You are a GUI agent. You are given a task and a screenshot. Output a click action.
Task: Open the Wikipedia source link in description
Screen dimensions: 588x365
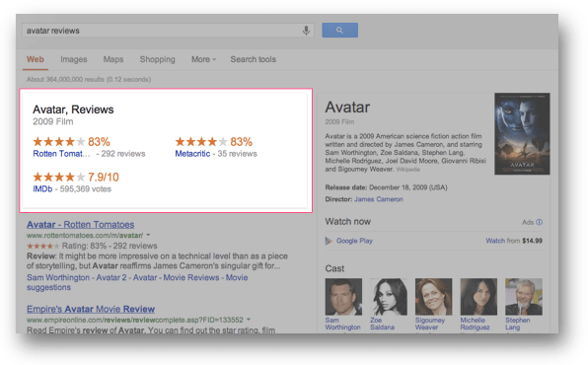pos(407,170)
